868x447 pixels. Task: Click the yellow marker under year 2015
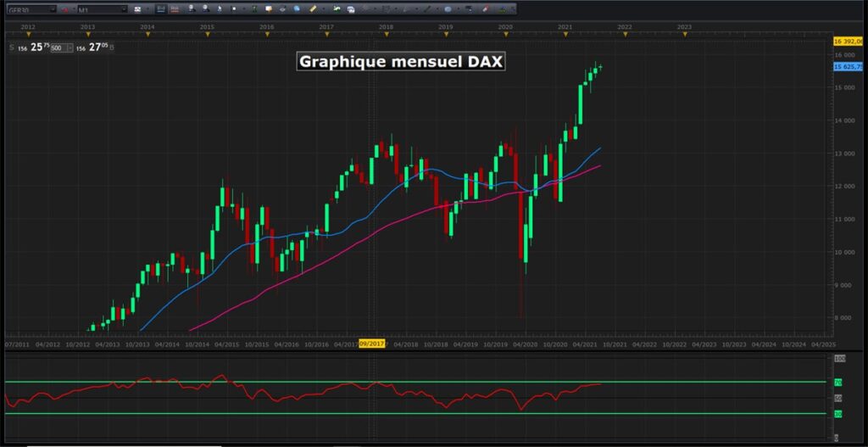[208, 34]
